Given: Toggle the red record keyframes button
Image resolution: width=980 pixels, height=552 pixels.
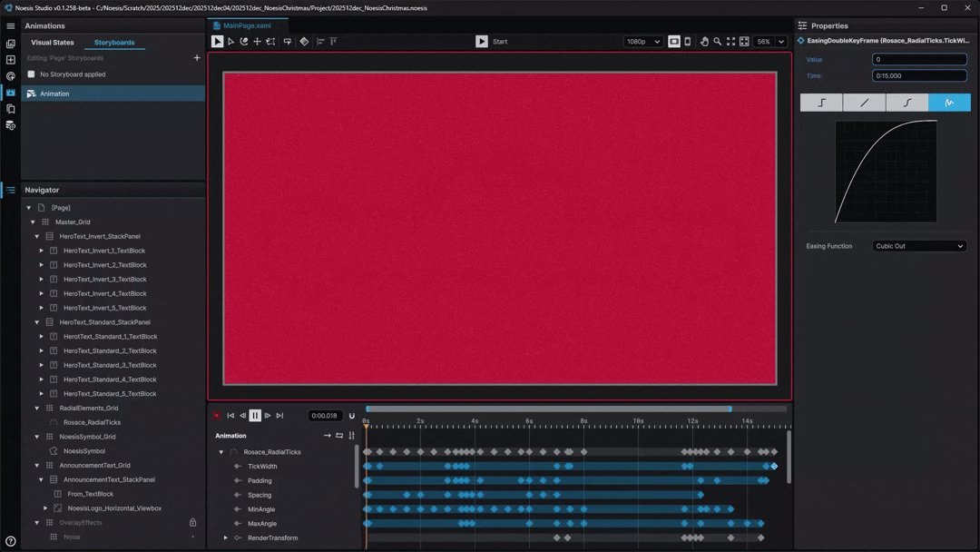Looking at the screenshot, I should [216, 416].
